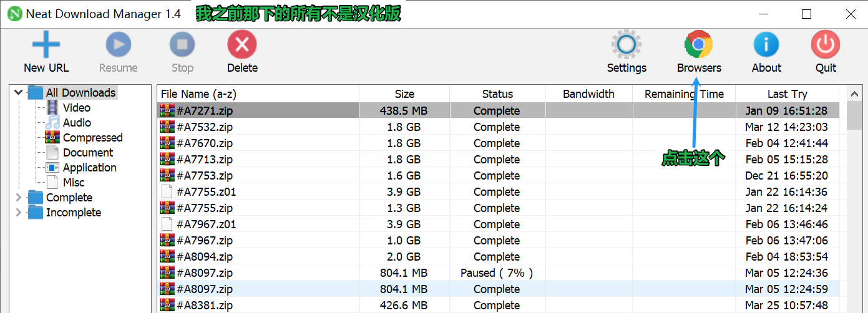Maximize the Neat Download Manager window
868x313 pixels.
[x=807, y=14]
